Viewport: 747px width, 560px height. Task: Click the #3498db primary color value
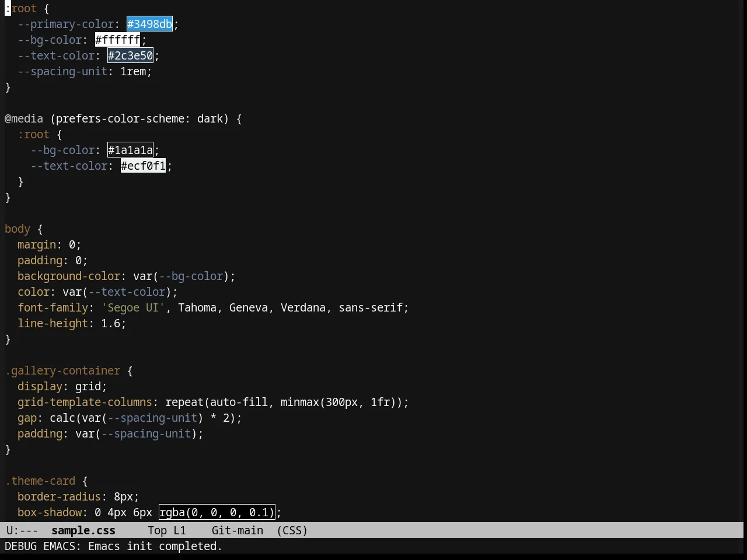pos(150,24)
